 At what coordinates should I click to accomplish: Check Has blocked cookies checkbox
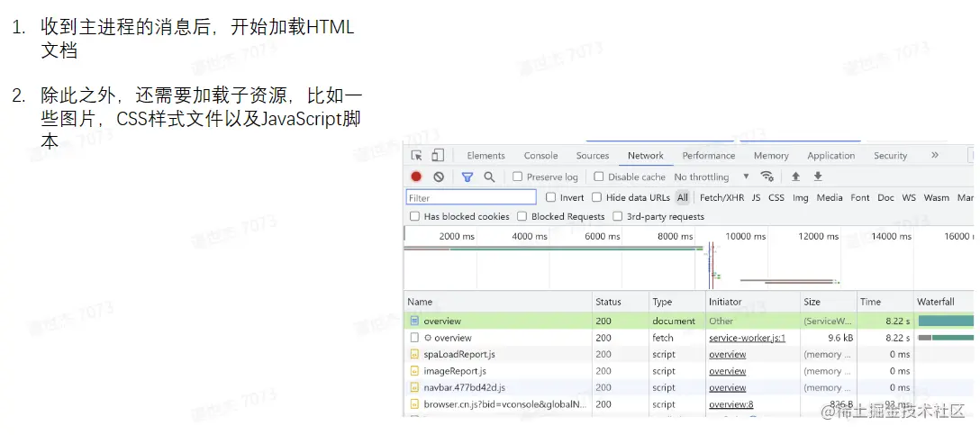[414, 216]
